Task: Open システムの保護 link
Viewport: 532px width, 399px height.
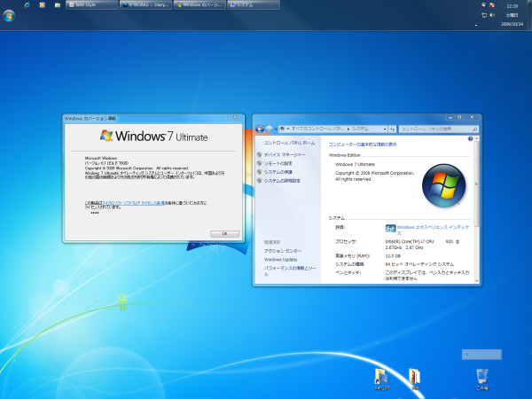Action: click(278, 172)
